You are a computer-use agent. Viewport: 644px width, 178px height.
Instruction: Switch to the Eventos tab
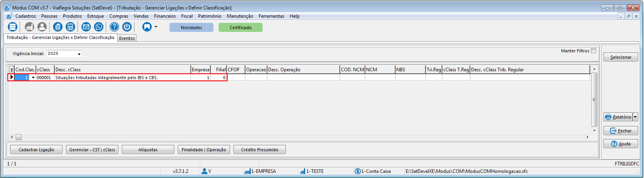(x=127, y=38)
